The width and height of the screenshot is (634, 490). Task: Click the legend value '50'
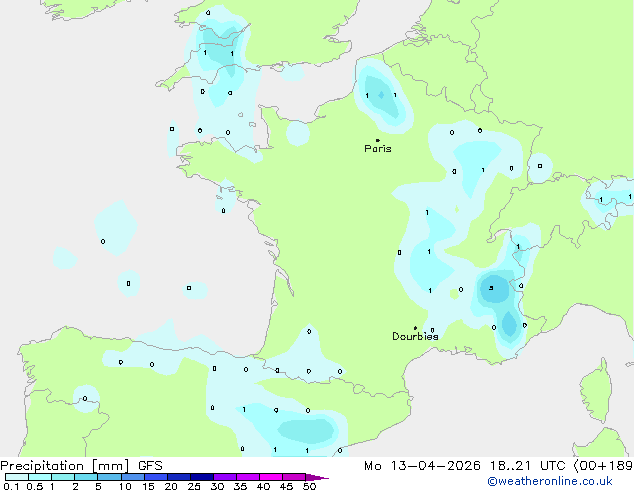click(309, 486)
